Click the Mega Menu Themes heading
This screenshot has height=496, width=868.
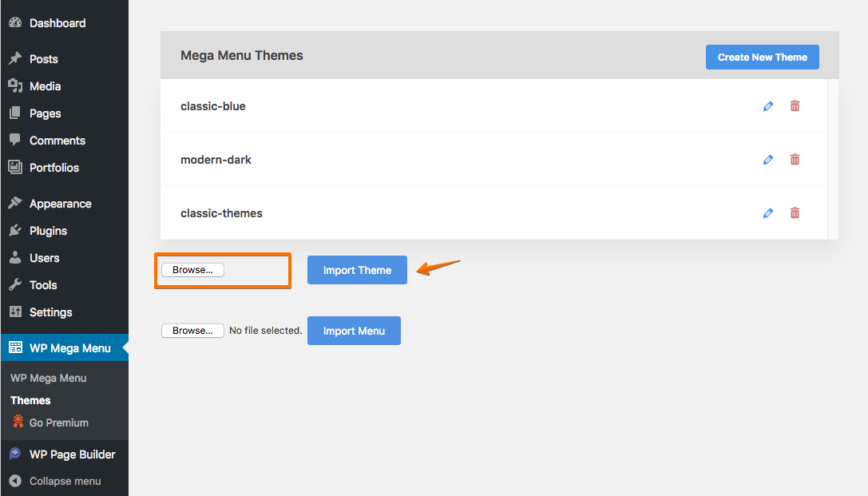point(242,55)
